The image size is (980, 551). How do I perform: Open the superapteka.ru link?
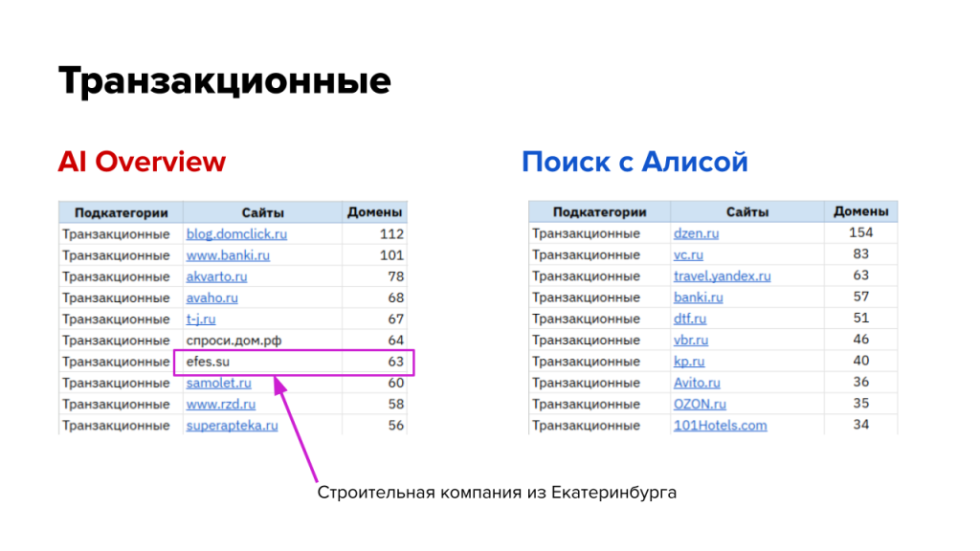click(x=232, y=425)
